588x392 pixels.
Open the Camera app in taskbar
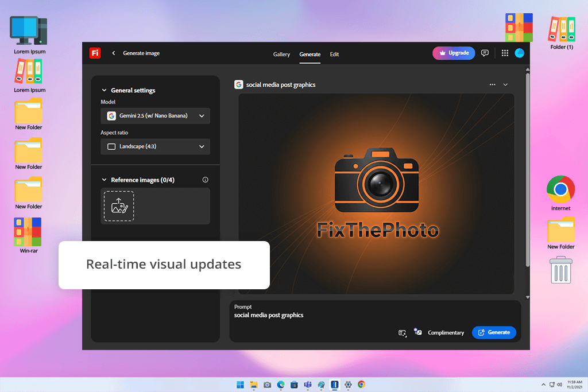pos(268,385)
